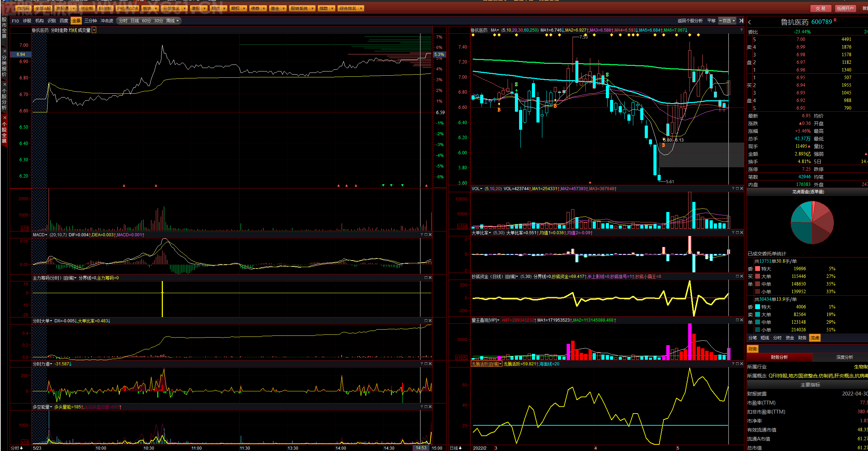The width and height of the screenshot is (868, 451).
Task: Click the 日线 axis arrow icon at bottom
Action: pyautogui.click(x=460, y=448)
